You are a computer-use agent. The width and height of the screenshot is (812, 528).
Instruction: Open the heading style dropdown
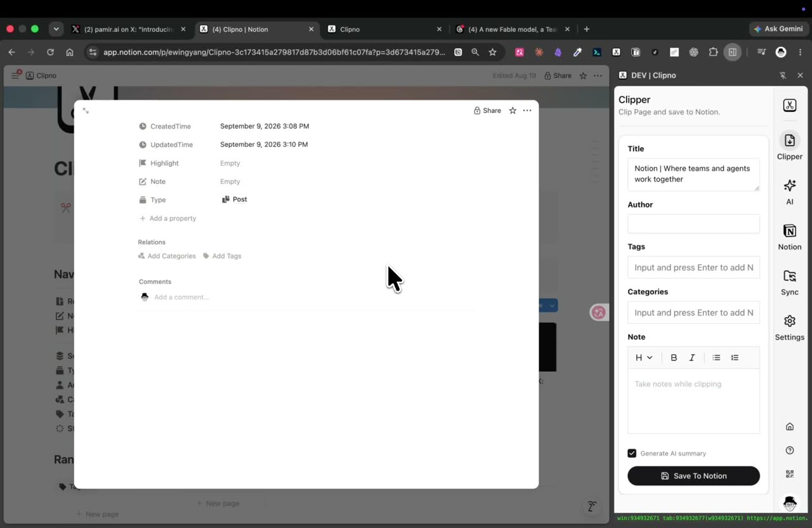pos(644,358)
